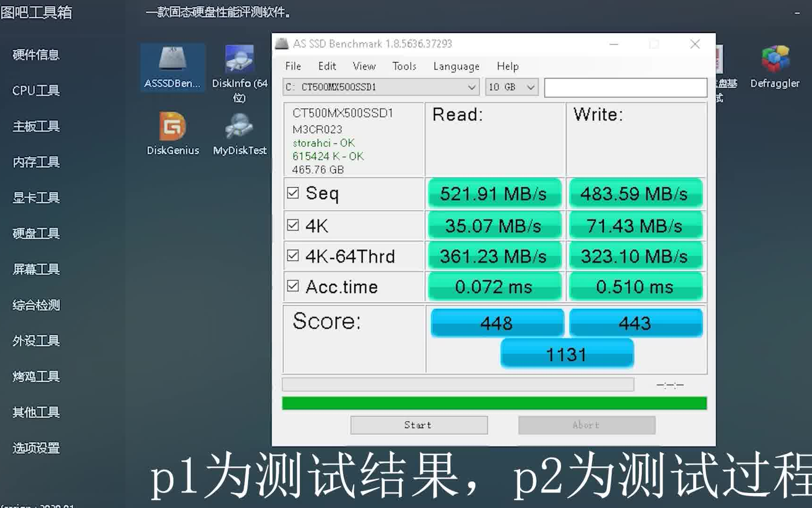Select 硬件信息 in the sidebar
This screenshot has height=508, width=812.
36,55
